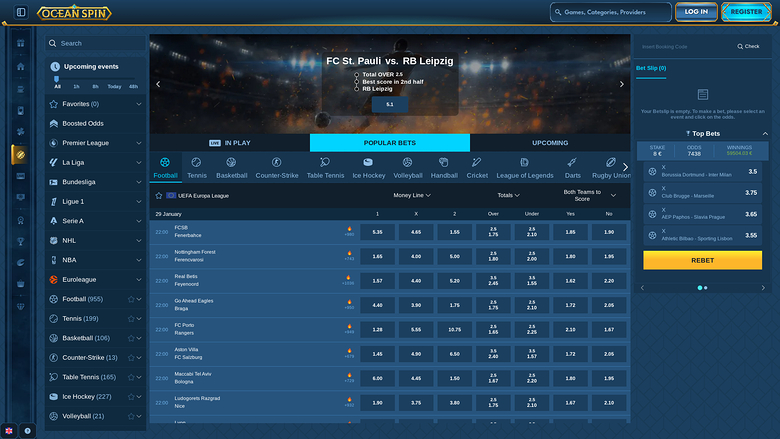Select Counter-Strike sport icon tab
Screen dimensions: 780x439
[277, 168]
